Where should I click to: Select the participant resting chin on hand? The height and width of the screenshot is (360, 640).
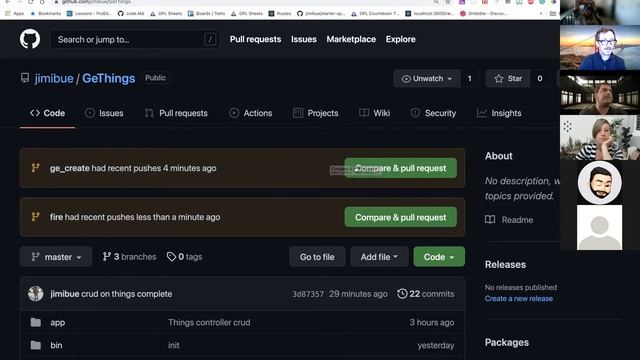pos(600,137)
